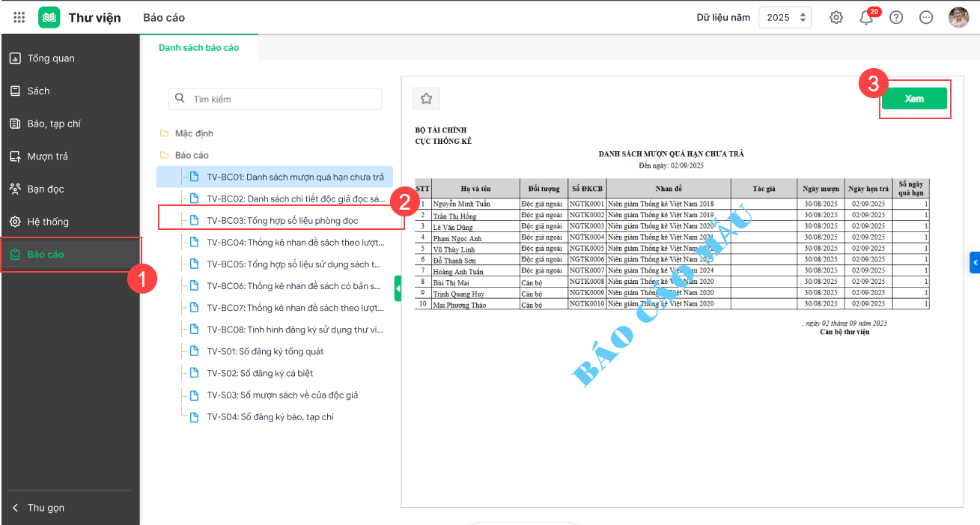The image size is (980, 525).
Task: Click the Báo cáo folder icon in tree
Action: (x=164, y=155)
